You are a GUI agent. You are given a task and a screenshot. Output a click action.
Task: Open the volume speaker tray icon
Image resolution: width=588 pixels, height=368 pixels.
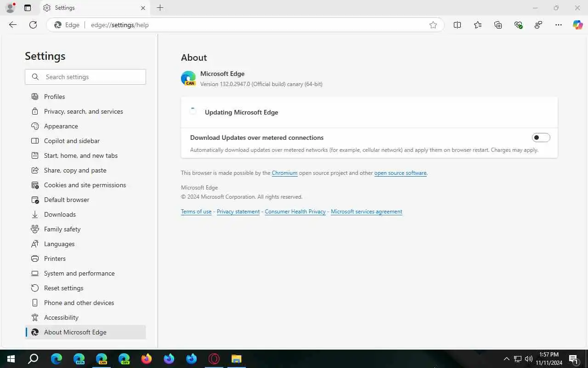tap(529, 359)
